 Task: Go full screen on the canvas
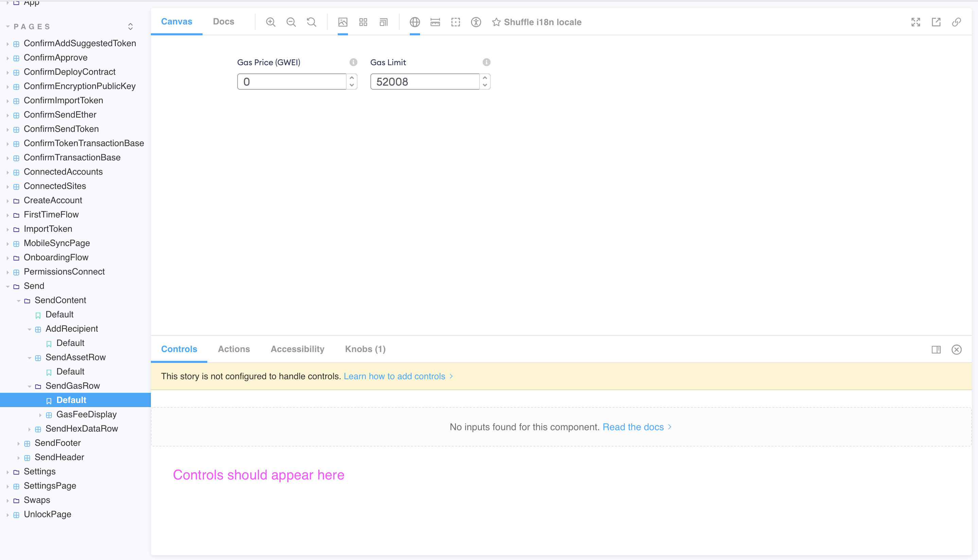click(x=916, y=22)
